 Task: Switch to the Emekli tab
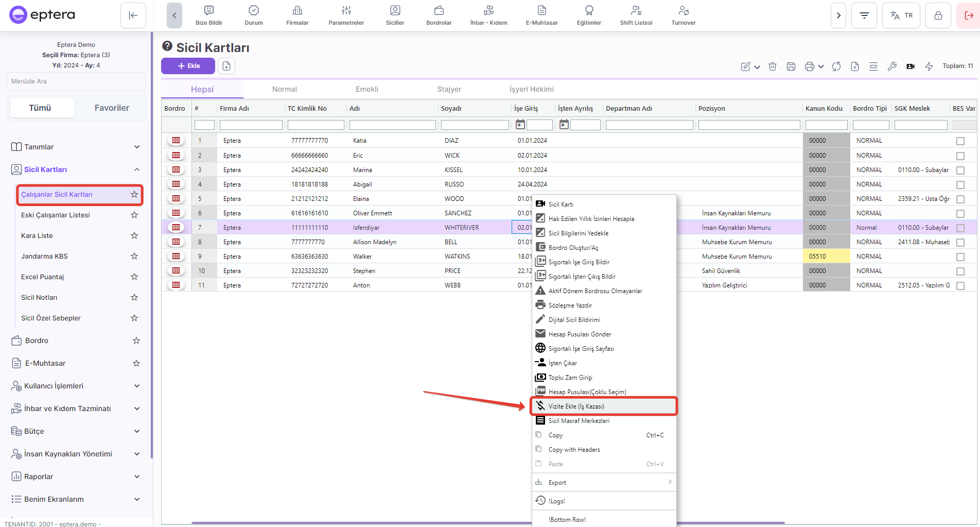[x=366, y=89]
